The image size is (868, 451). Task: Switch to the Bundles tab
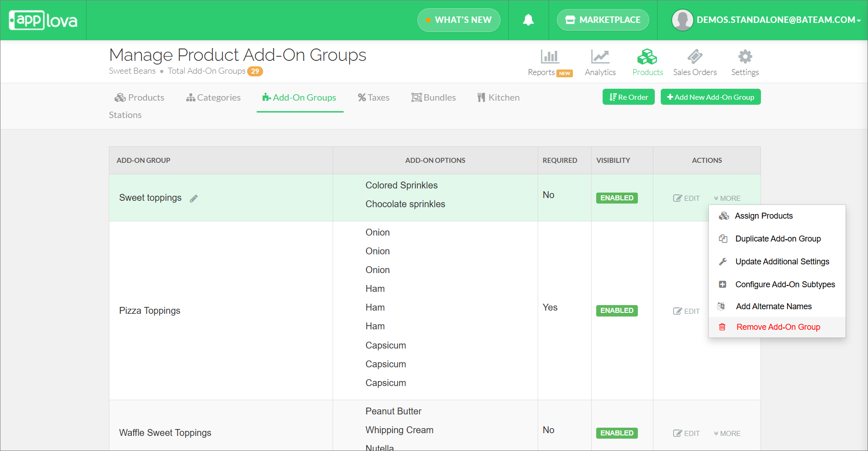click(434, 97)
